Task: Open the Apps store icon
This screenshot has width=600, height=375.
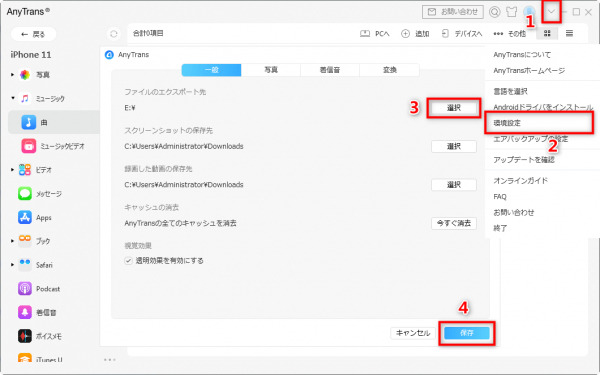Action: pos(25,217)
